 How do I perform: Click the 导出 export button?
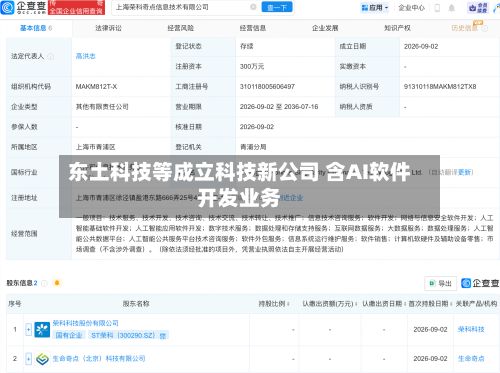[440, 283]
